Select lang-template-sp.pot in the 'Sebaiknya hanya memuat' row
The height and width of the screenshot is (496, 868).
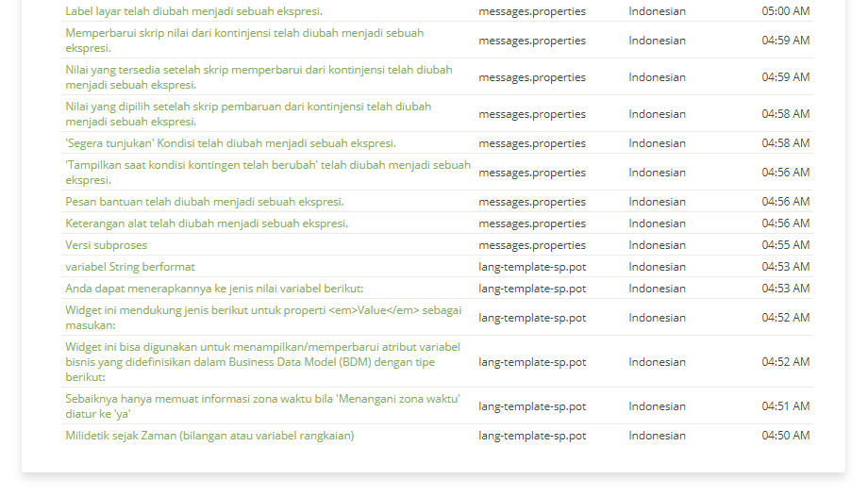[532, 406]
